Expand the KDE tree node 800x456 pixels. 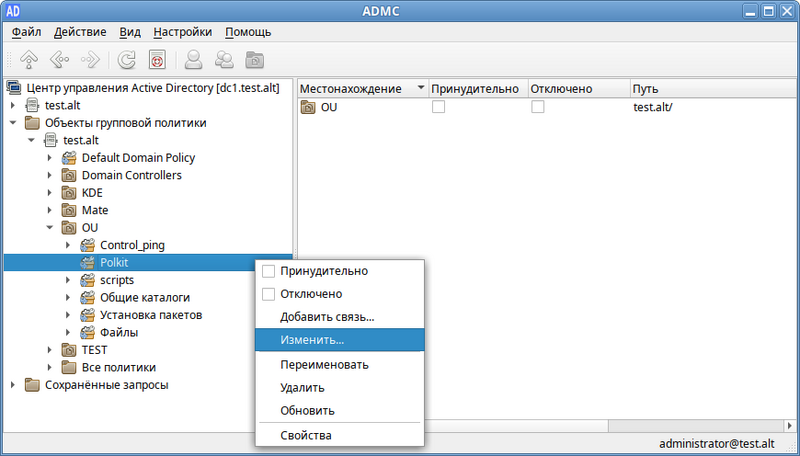pyautogui.click(x=50, y=193)
